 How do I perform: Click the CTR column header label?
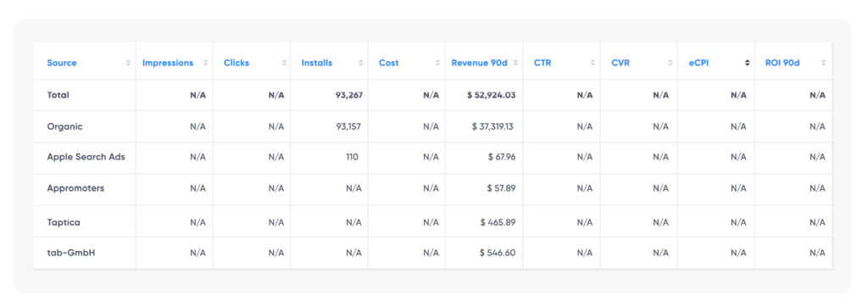[x=542, y=63]
